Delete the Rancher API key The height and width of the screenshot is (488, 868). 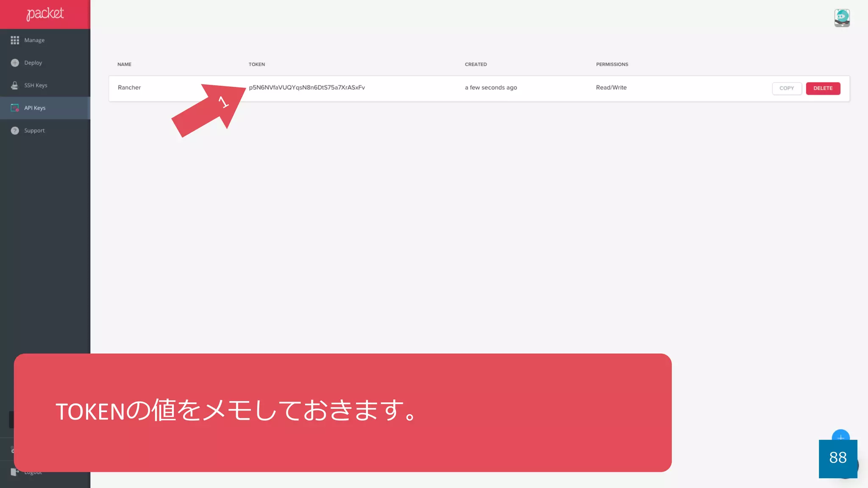(823, 88)
